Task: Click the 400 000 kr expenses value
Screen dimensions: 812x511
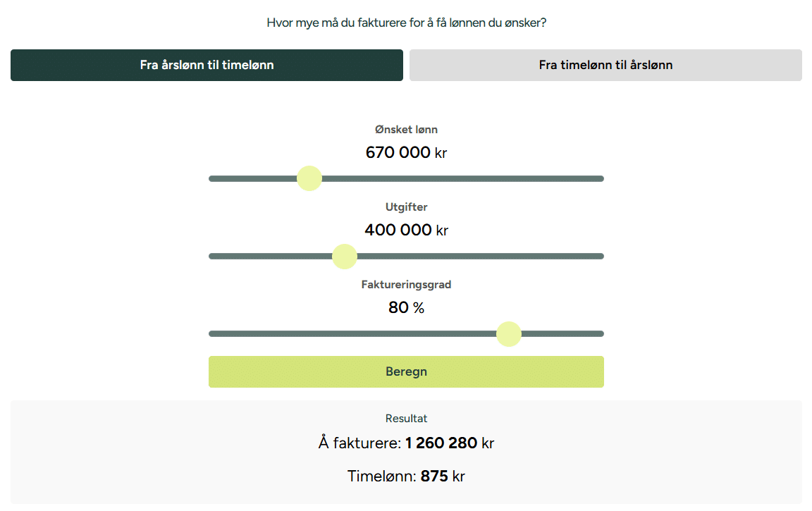Action: click(x=406, y=230)
